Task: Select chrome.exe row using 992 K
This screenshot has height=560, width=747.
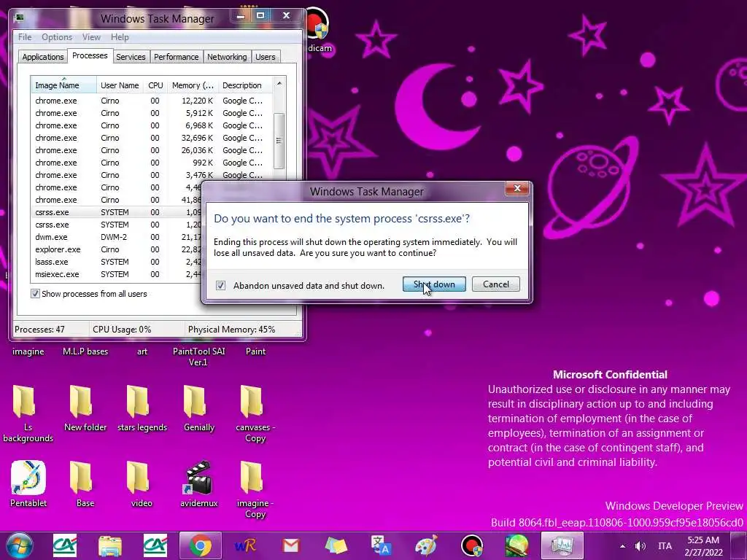Action: (x=152, y=163)
